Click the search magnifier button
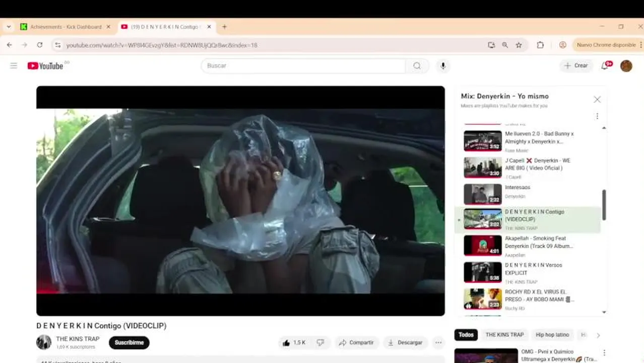644x363 pixels. [417, 66]
